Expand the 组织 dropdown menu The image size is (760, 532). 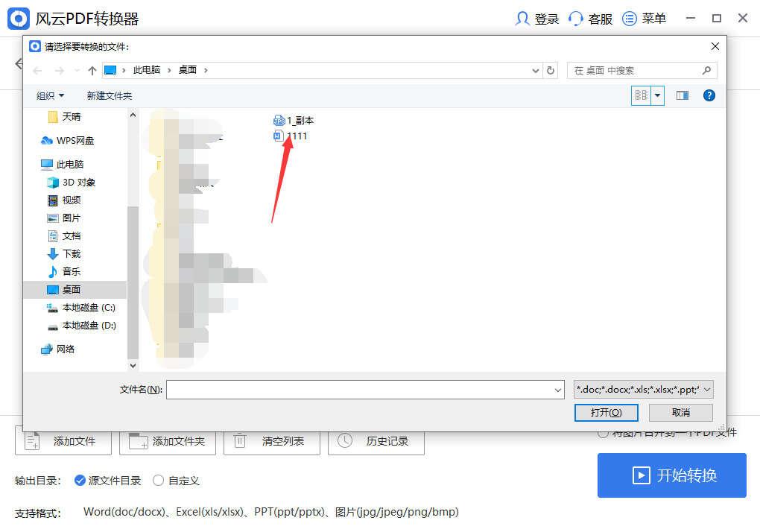click(x=51, y=96)
